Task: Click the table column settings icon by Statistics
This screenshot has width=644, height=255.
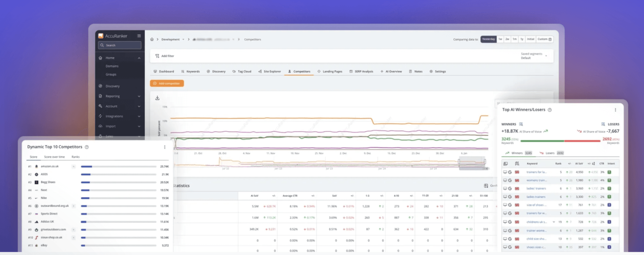Action: [x=486, y=186]
